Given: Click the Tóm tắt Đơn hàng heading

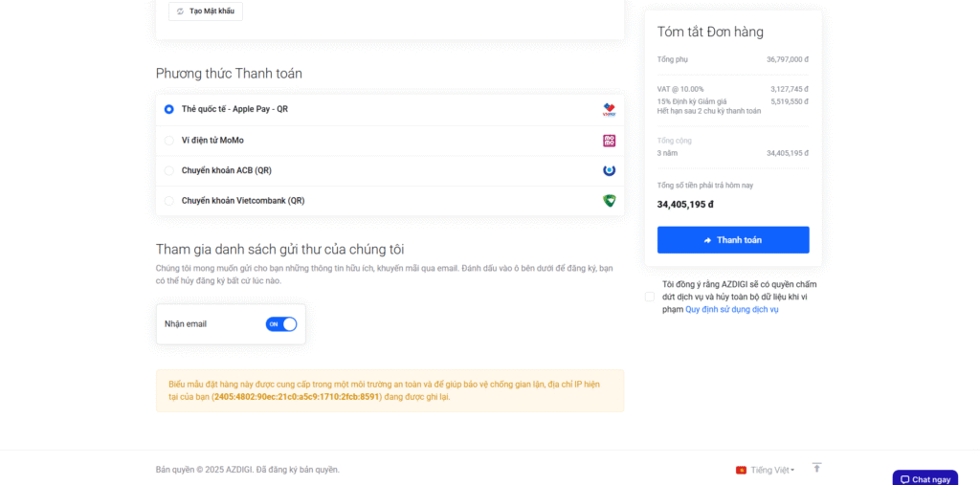Looking at the screenshot, I should [710, 32].
